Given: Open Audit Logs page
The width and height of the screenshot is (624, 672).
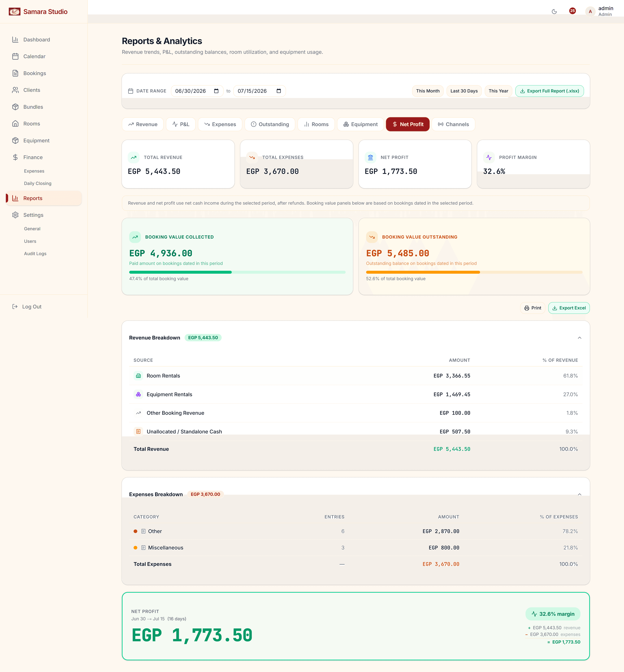Looking at the screenshot, I should pos(35,254).
